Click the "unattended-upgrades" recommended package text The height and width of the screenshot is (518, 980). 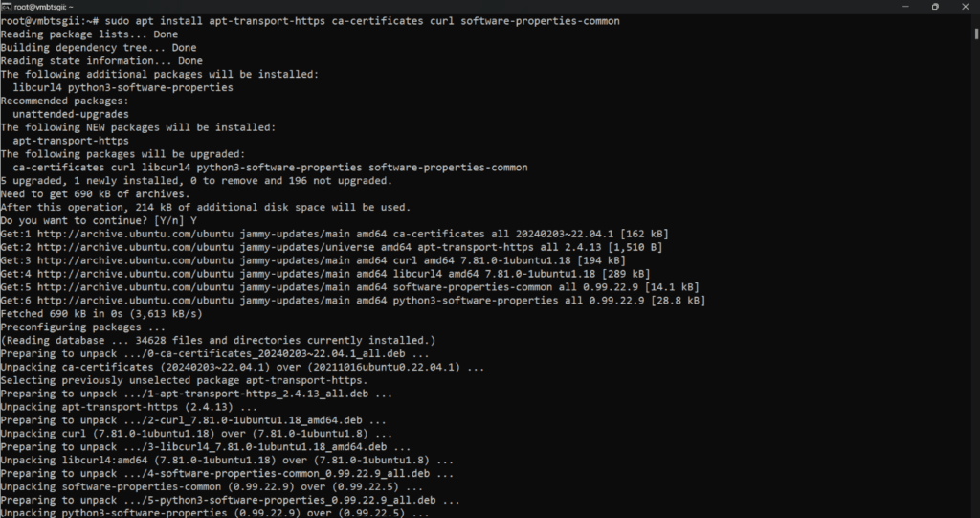[x=70, y=114]
